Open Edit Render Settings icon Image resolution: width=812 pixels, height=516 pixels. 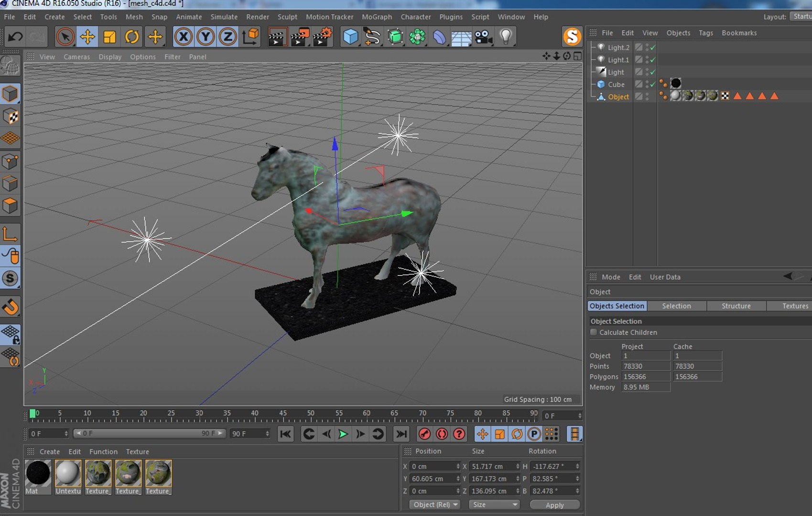click(323, 37)
